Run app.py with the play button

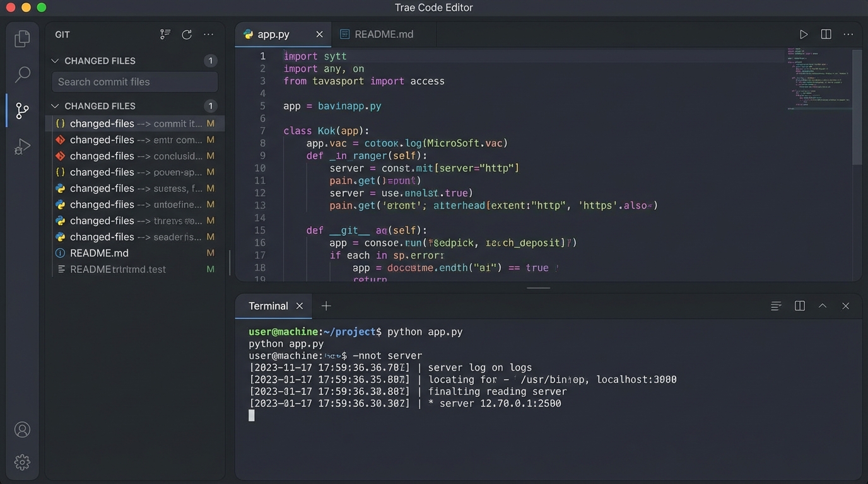[804, 34]
